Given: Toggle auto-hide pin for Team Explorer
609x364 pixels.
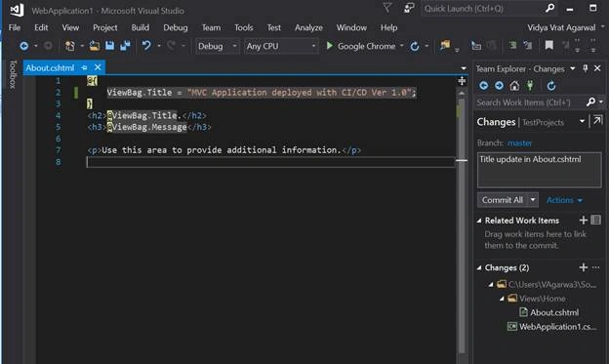Looking at the screenshot, I should tap(586, 68).
